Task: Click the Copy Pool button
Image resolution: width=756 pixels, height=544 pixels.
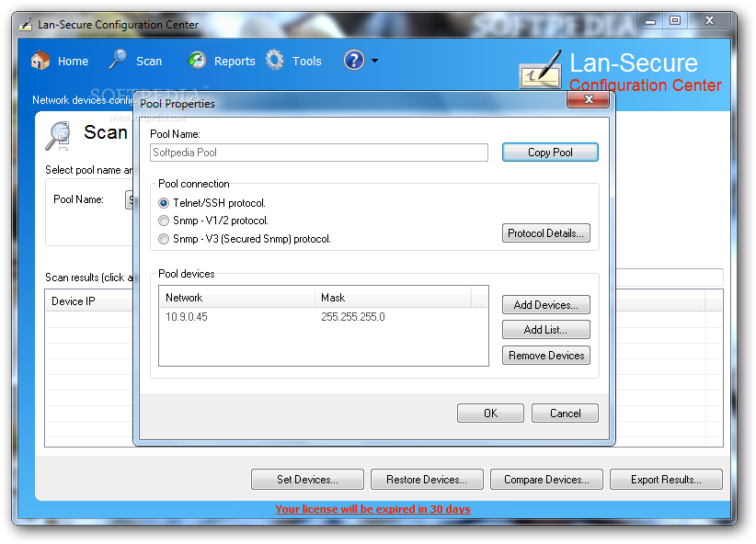Action: (550, 153)
